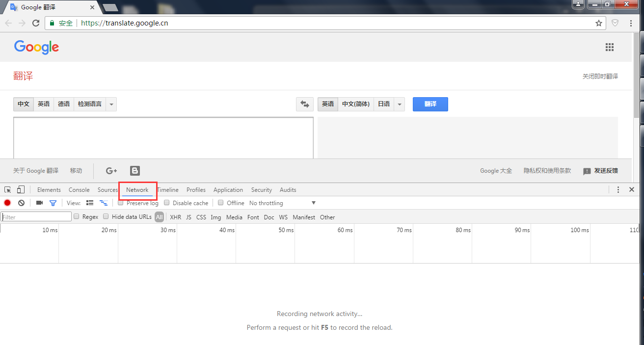This screenshot has width=644, height=345.
Task: Stop recording with the red record button
Action: (x=7, y=203)
